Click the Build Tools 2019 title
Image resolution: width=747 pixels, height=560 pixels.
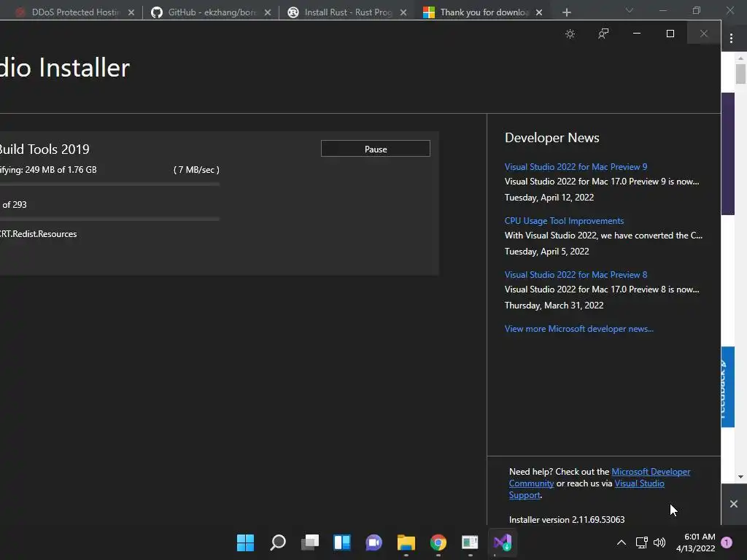(44, 149)
